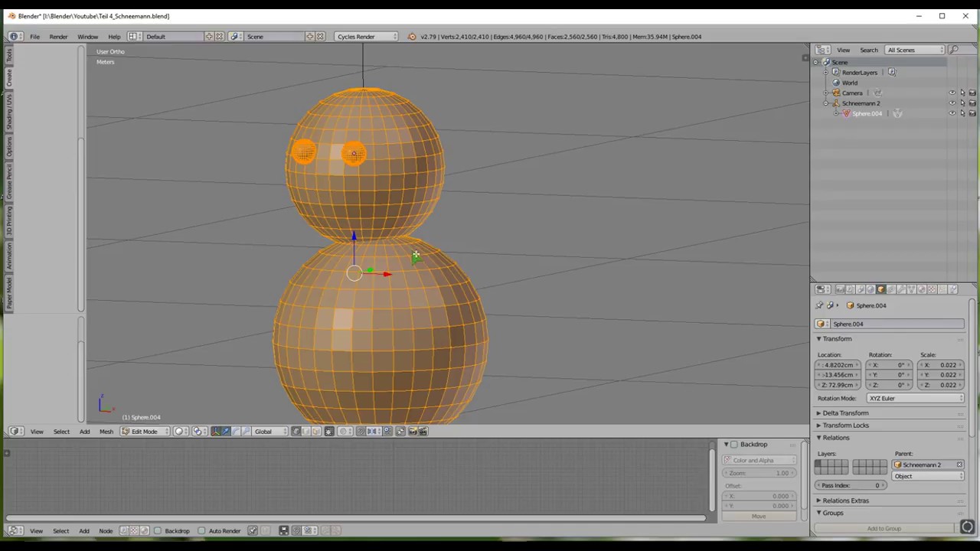
Task: Enable the rotate manipulator icon
Action: point(236,432)
